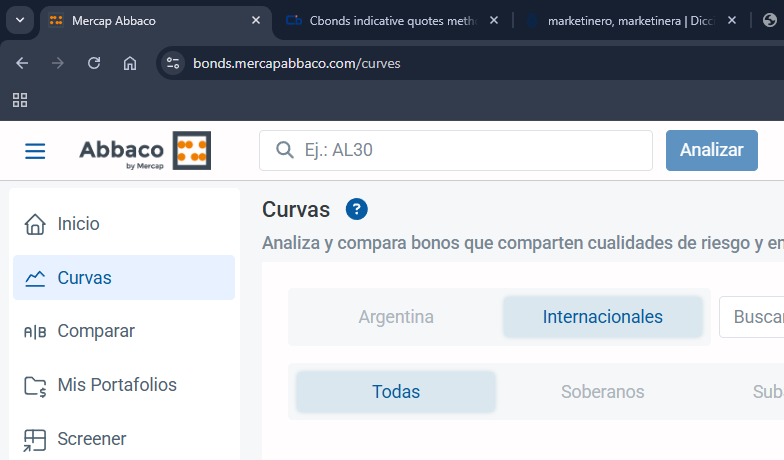View site information icon in address bar
Screen dimensions: 784x460
click(173, 63)
